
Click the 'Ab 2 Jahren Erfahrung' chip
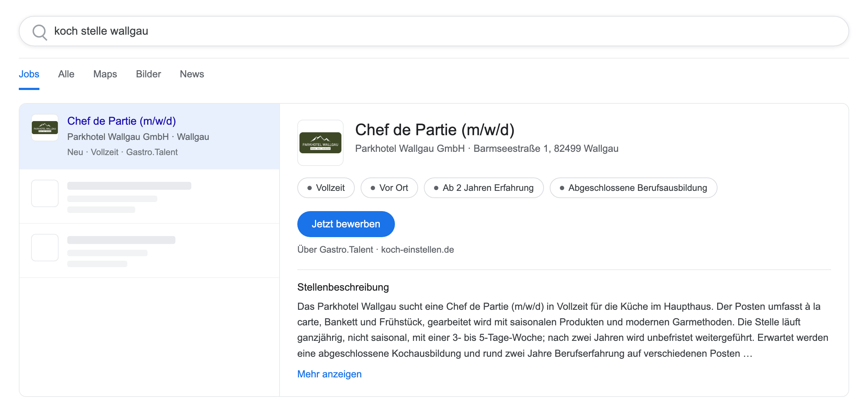click(484, 188)
